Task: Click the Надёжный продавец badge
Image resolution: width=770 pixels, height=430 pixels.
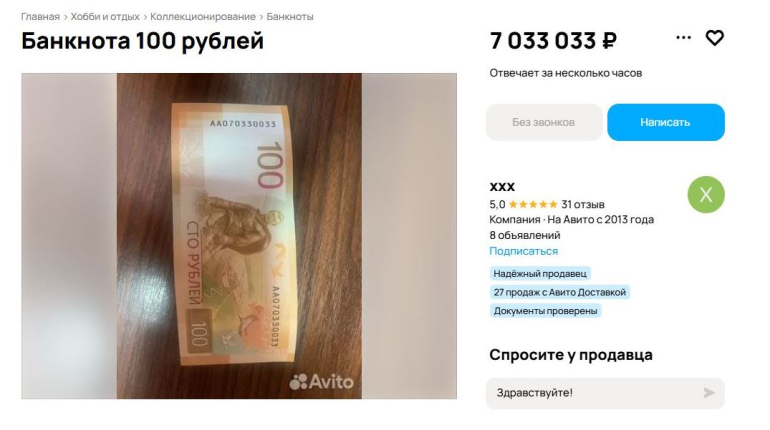Action: [x=540, y=273]
